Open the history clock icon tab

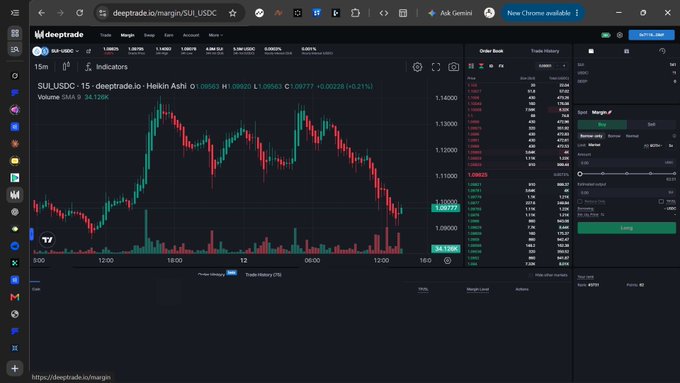click(x=662, y=51)
